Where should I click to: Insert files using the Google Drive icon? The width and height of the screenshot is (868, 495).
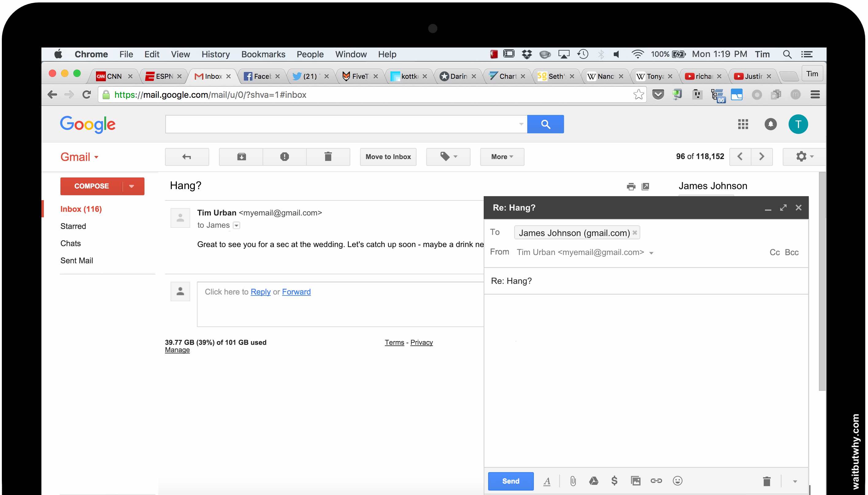(x=593, y=481)
